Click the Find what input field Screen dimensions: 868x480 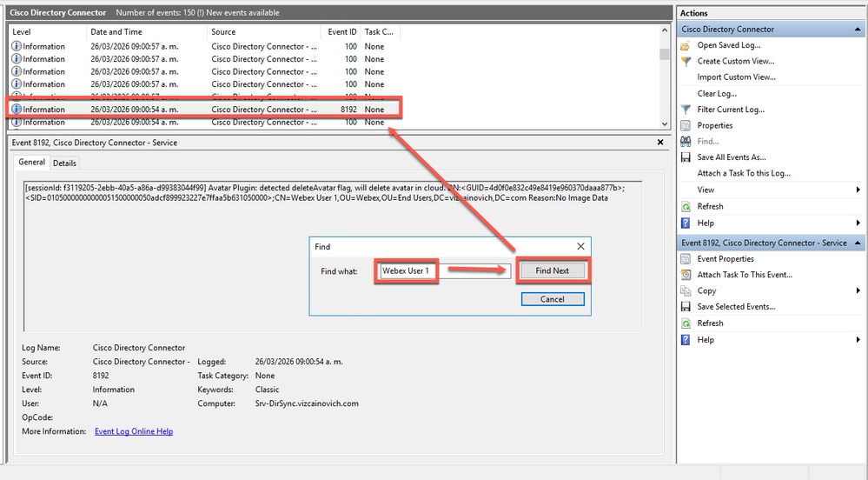pyautogui.click(x=445, y=271)
